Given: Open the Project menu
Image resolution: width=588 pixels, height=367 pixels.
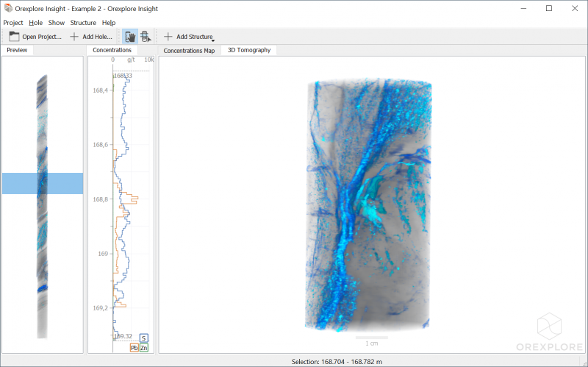Looking at the screenshot, I should click(13, 23).
